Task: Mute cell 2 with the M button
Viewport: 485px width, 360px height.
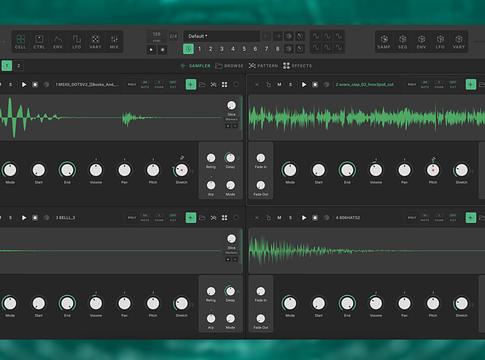Action: 279,85
